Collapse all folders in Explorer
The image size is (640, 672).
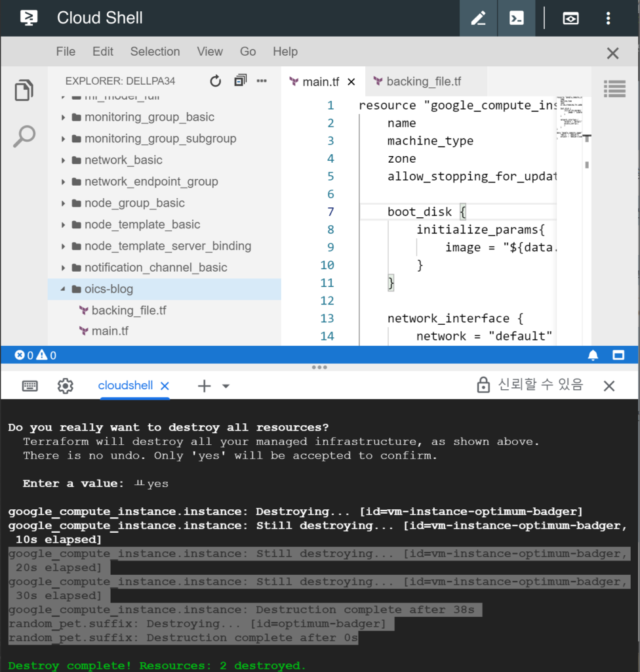(240, 81)
